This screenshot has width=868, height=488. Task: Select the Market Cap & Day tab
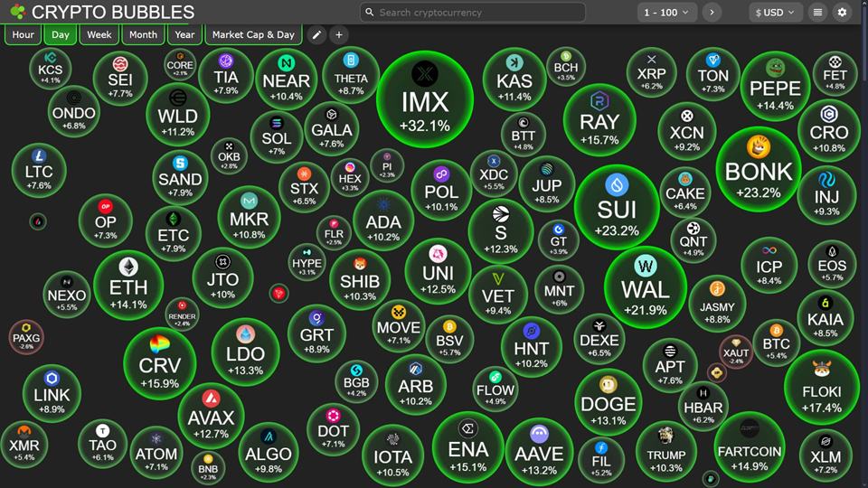[x=253, y=35]
